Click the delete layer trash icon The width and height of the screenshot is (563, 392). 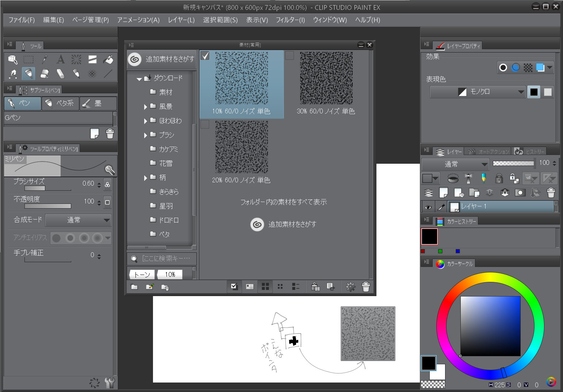(551, 193)
